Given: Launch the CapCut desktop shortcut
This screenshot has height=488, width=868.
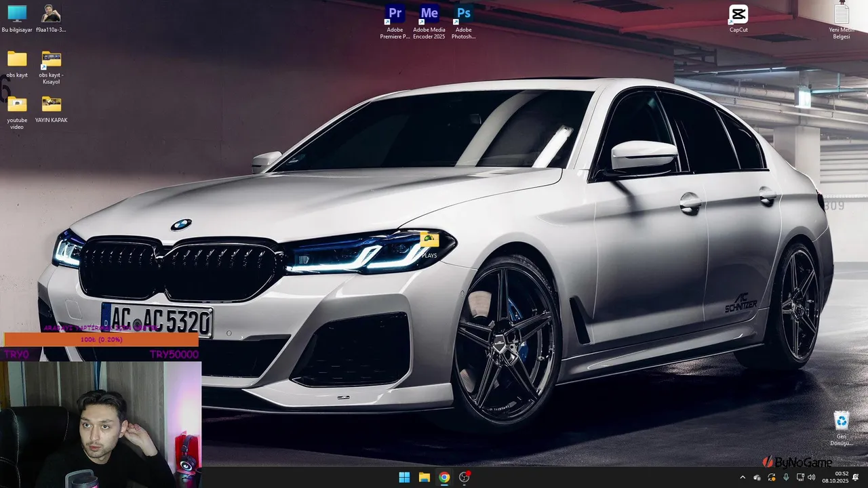Looking at the screenshot, I should pyautogui.click(x=738, y=18).
